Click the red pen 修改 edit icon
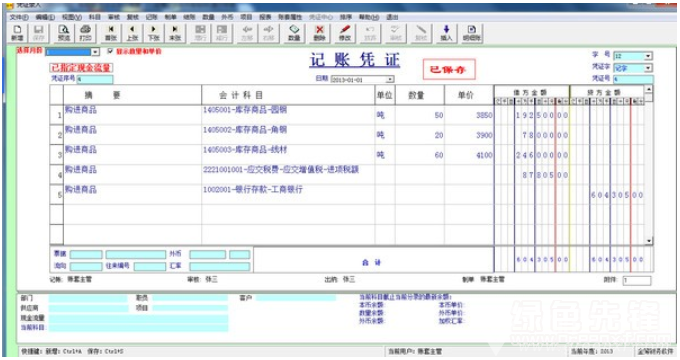The width and height of the screenshot is (680, 360). [345, 33]
